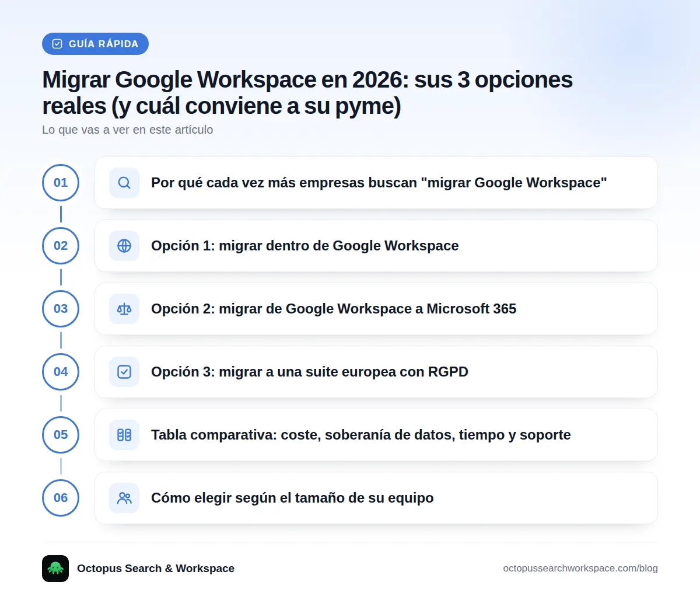
Task: Select step number 03 circle
Action: (61, 309)
